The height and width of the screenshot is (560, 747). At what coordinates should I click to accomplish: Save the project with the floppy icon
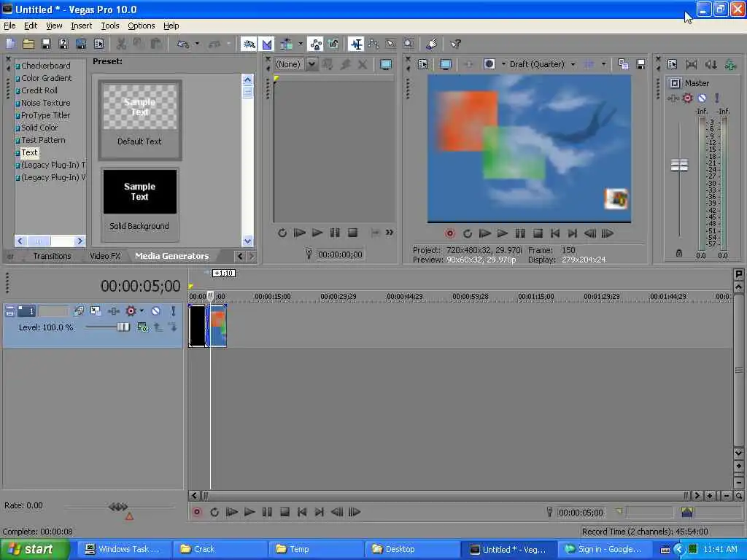point(46,44)
